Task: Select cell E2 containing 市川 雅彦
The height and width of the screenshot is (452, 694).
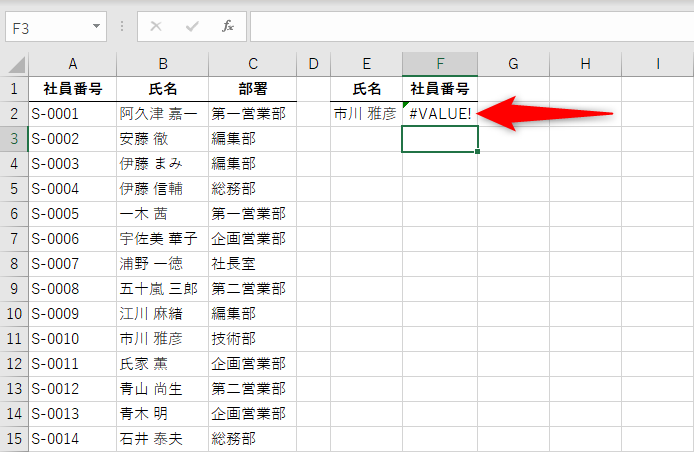Action: coord(366,114)
